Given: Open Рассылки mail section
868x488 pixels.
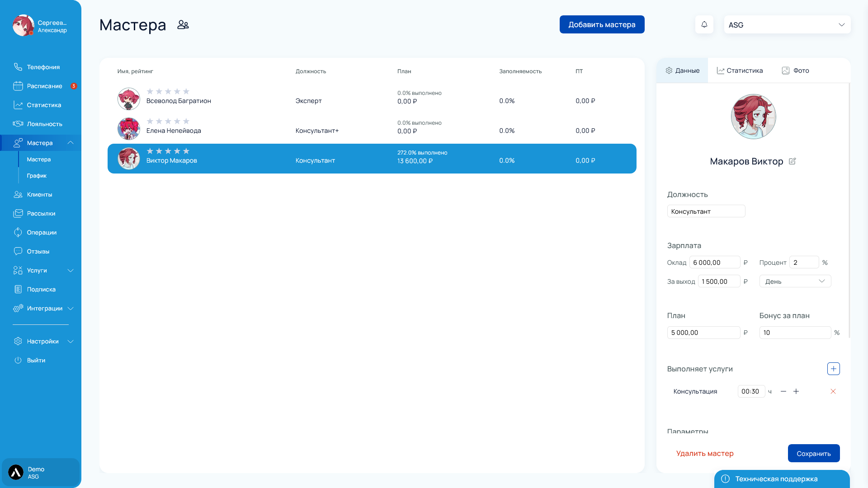Looking at the screenshot, I should pos(41,213).
